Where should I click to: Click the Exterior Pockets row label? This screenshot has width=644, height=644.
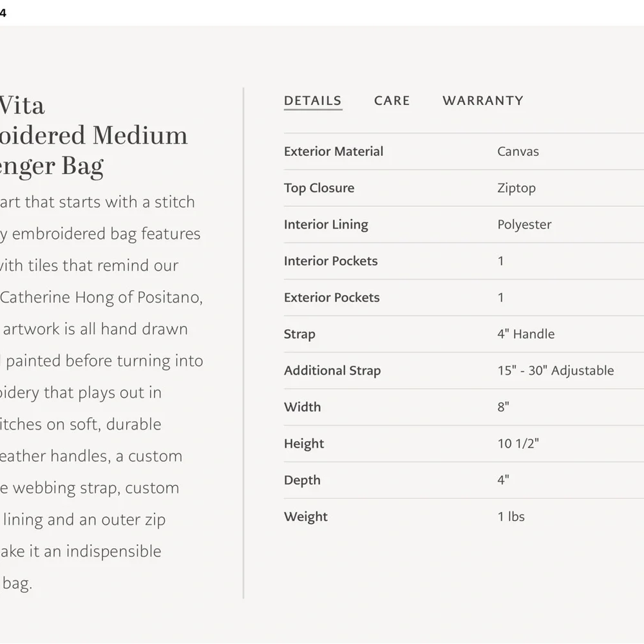tap(332, 298)
